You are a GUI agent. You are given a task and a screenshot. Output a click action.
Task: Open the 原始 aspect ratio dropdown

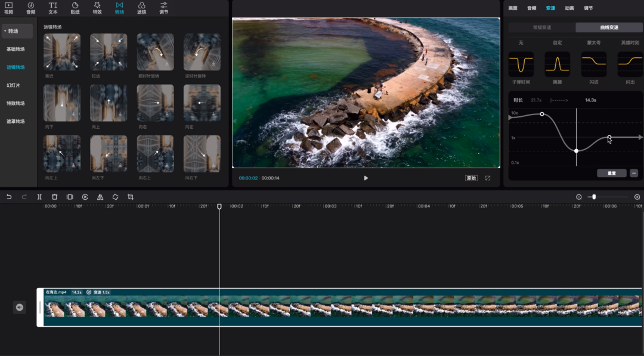(x=471, y=178)
